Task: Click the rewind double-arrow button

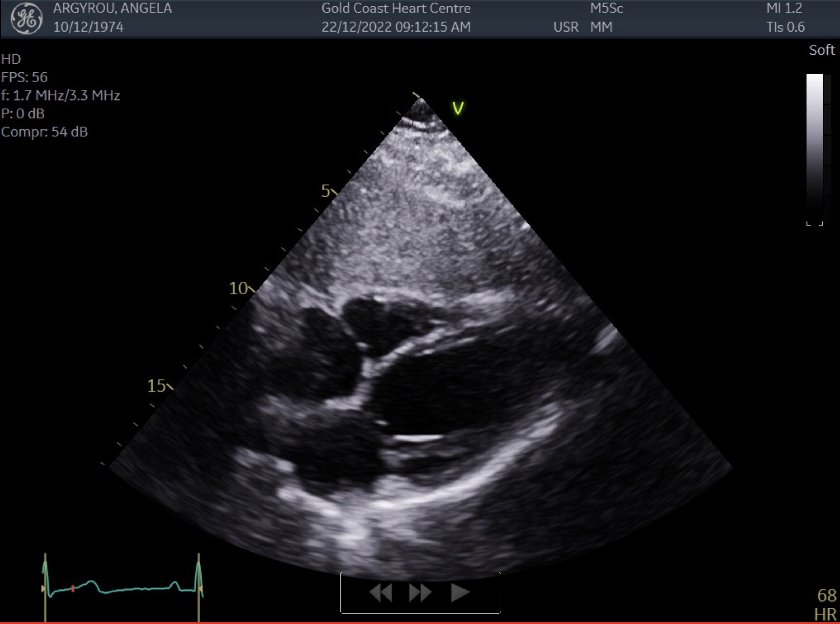Action: 380,592
